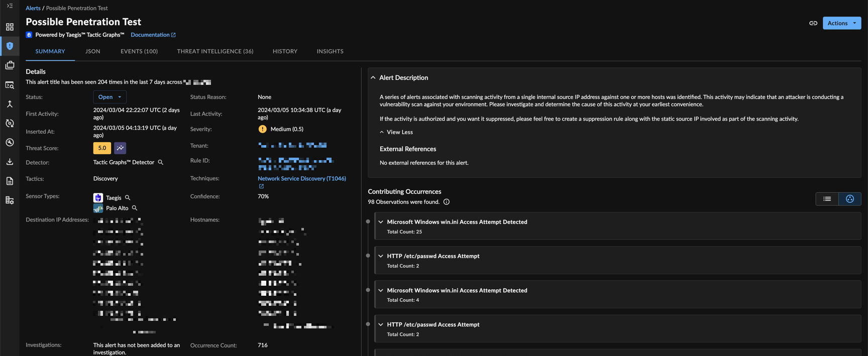Open Network Service Discovery (T1046) link
Screen dimensions: 868x356
302,178
